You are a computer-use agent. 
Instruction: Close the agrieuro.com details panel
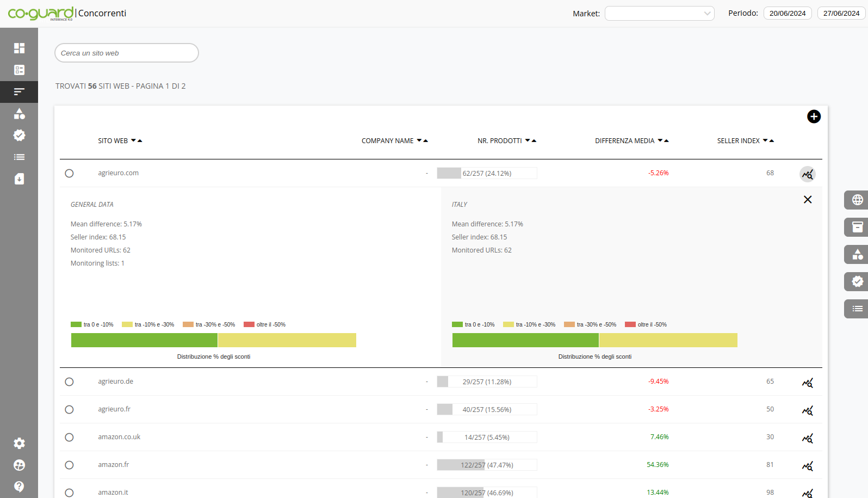[808, 200]
